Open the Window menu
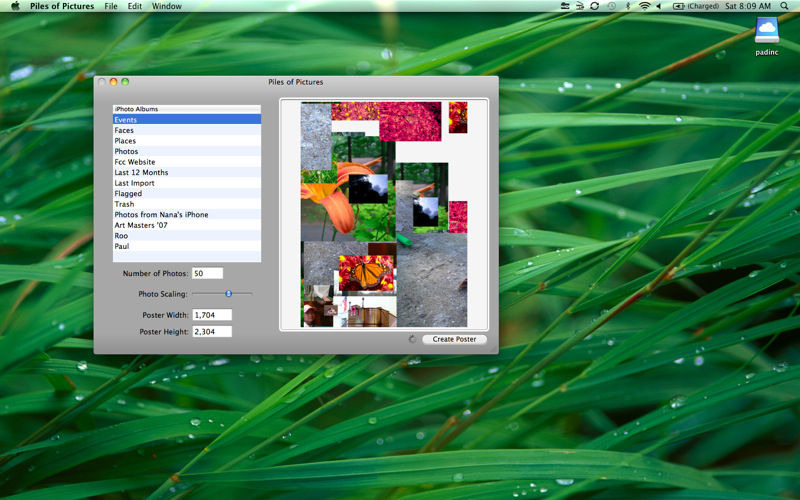800x500 pixels. (x=167, y=6)
